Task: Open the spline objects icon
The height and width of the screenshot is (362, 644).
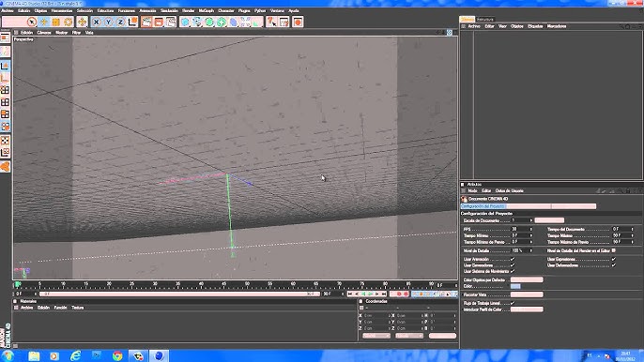Action: [197, 22]
